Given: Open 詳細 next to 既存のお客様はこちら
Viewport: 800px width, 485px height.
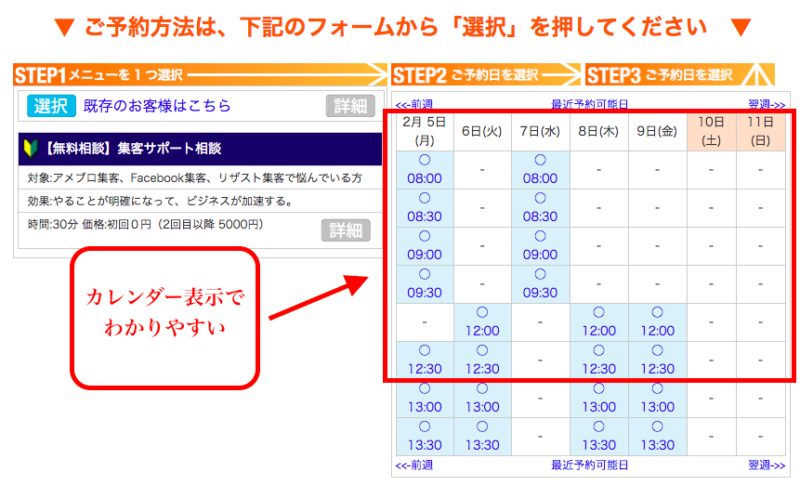Looking at the screenshot, I should point(350,106).
